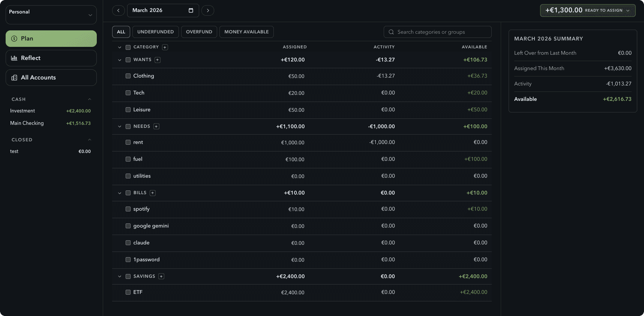Focus the Search categories or groups field

(x=438, y=32)
